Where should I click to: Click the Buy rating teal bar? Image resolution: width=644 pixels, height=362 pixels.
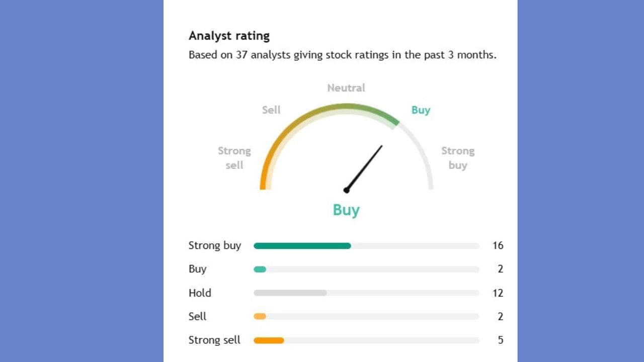click(260, 269)
